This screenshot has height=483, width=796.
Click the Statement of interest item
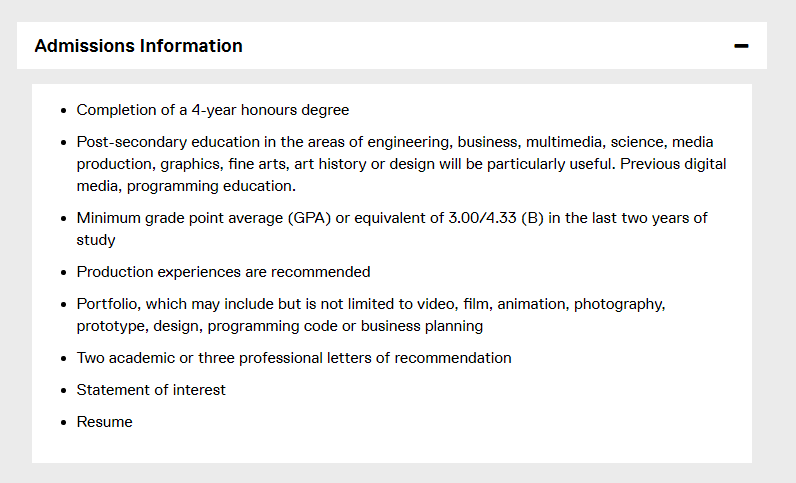coord(151,390)
